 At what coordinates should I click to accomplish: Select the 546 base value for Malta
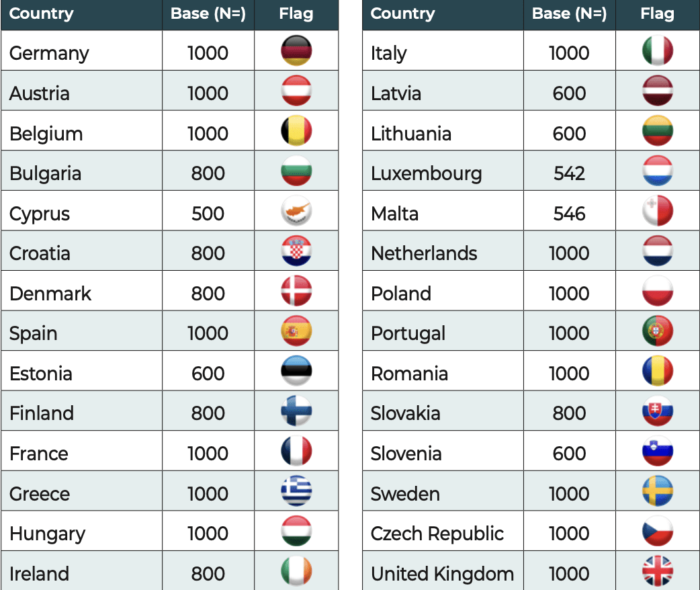click(x=569, y=214)
